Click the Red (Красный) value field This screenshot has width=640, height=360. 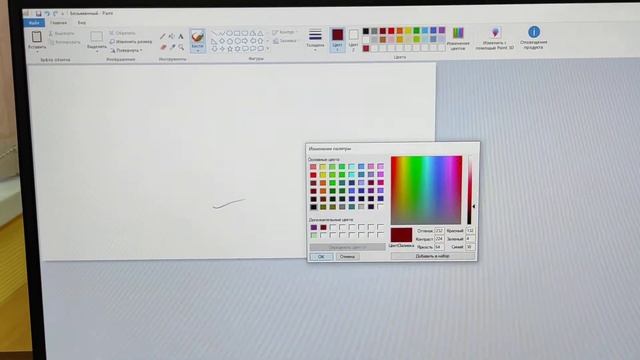coord(470,231)
